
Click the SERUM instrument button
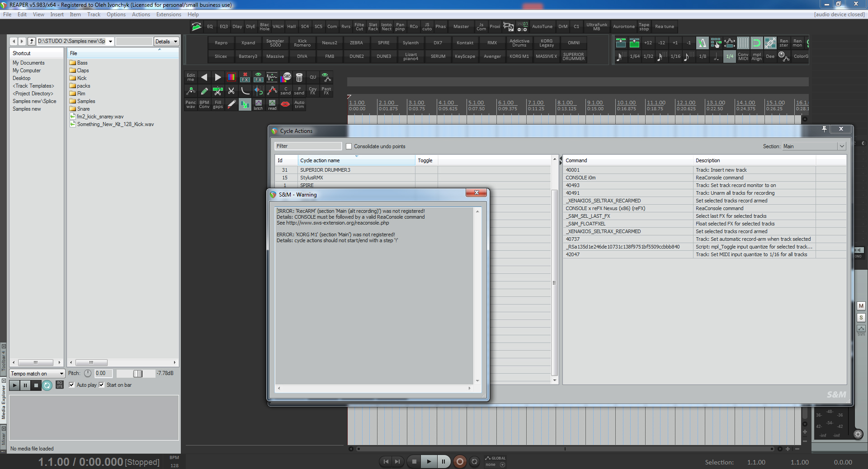[x=438, y=56]
